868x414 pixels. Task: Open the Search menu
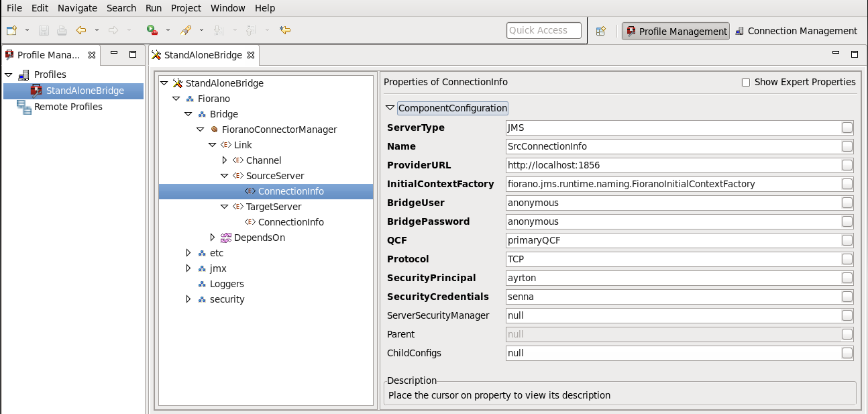point(121,8)
